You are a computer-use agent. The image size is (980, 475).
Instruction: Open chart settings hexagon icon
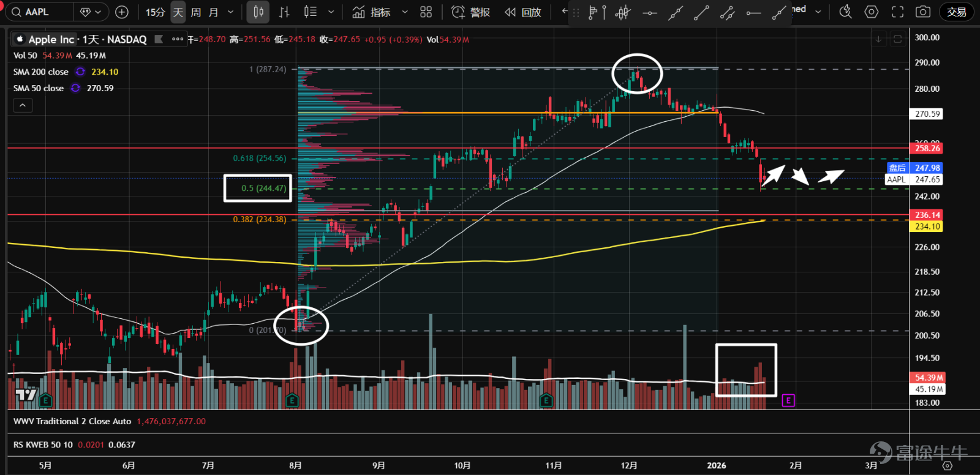pyautogui.click(x=872, y=12)
